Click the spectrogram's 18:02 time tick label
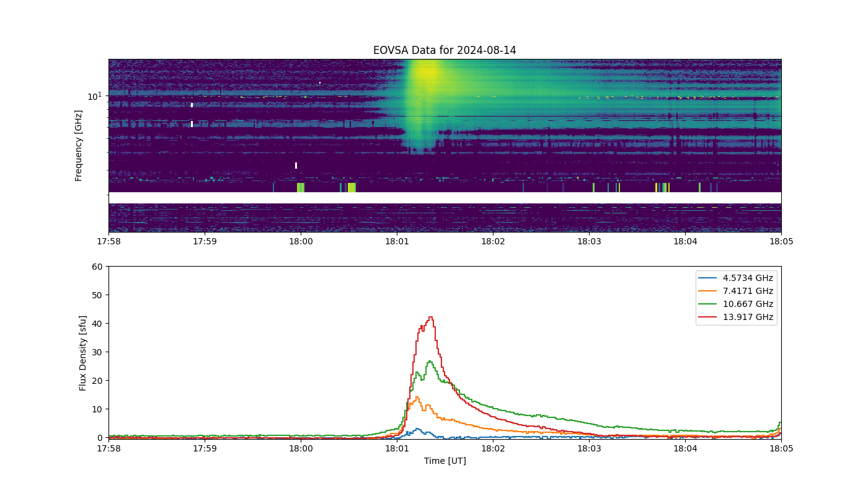 tap(493, 241)
